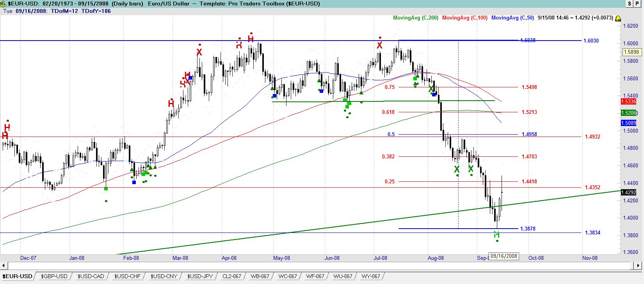Image resolution: width=644 pixels, height=284 pixels.
Task: Click the 1.3834 blue support line label
Action: click(x=592, y=233)
